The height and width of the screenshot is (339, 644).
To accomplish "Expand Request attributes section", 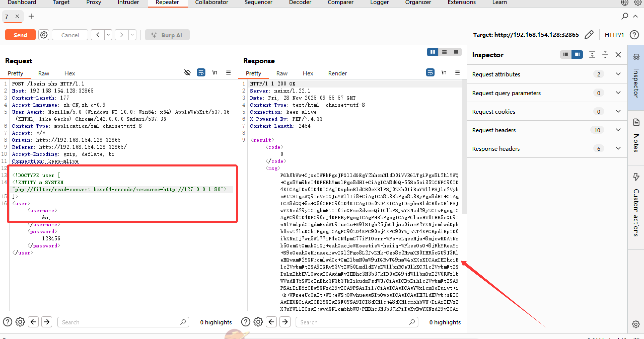I will [x=618, y=74].
